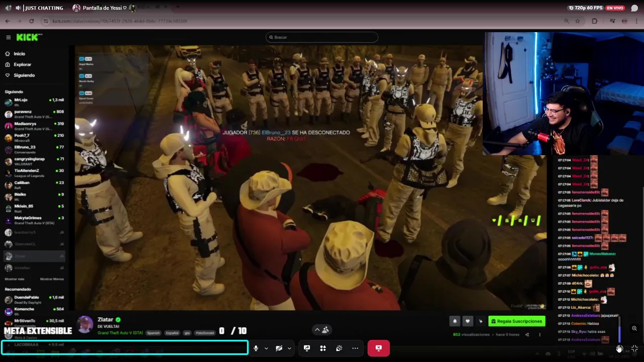Open INaiko's followed channel
This screenshot has width=644, height=362.
(34, 197)
